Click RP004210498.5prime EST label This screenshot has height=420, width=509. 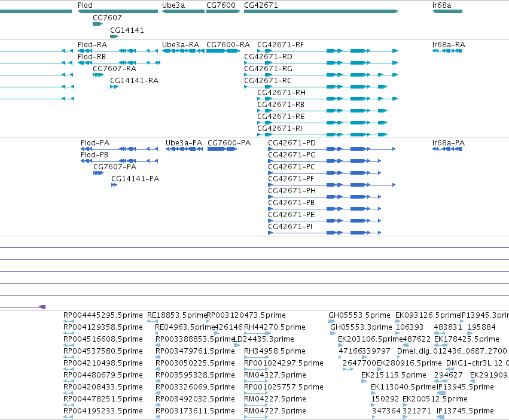[x=103, y=363]
